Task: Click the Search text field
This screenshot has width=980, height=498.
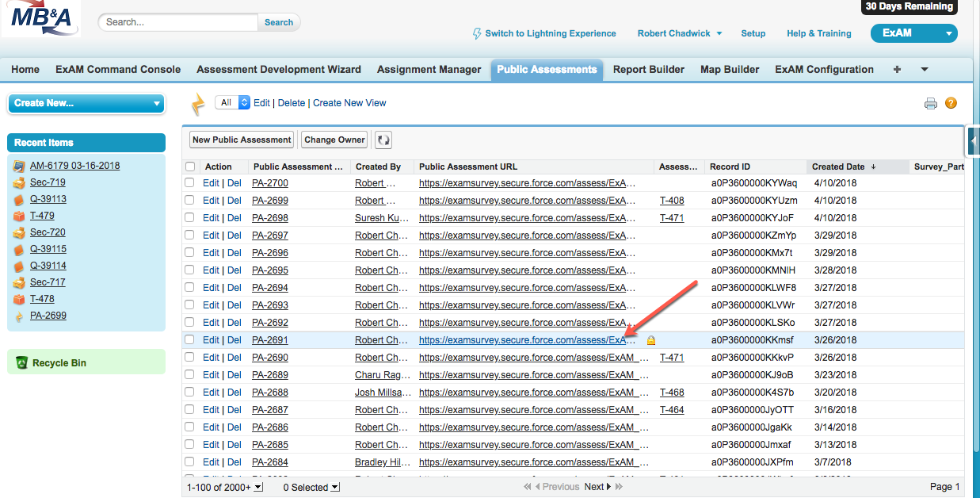Action: coord(180,22)
